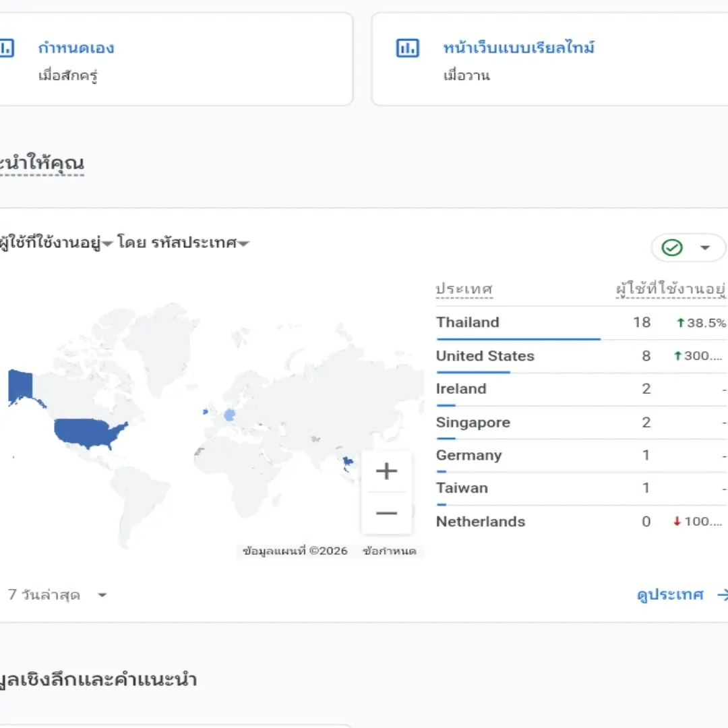
Task: Click the กำหนดเอง report card icon
Action: tap(7, 48)
